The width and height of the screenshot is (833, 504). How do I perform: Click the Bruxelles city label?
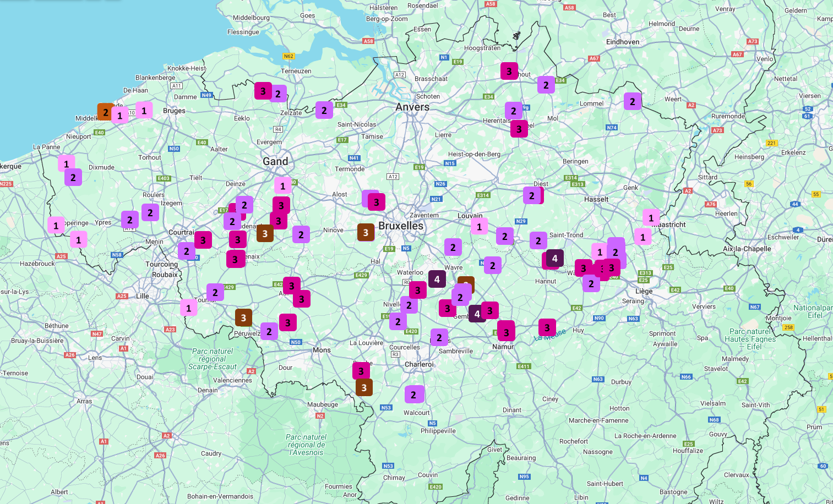[x=401, y=226]
